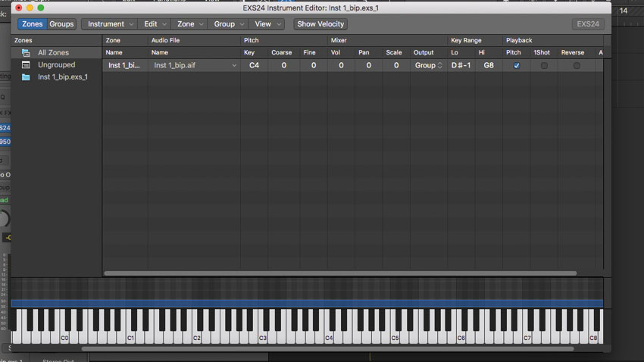Image resolution: width=644 pixels, height=362 pixels.
Task: Enable the Reverse playback checkbox
Action: pos(577,65)
